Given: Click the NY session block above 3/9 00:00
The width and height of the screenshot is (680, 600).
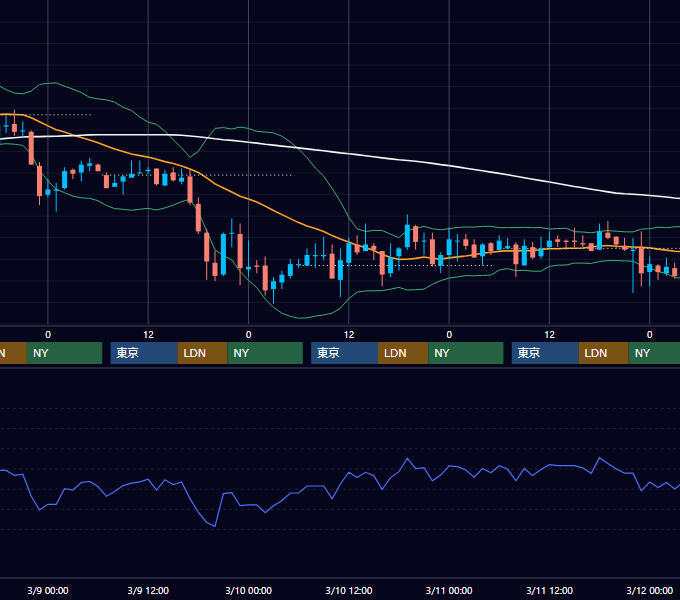Looking at the screenshot, I should point(64,353).
